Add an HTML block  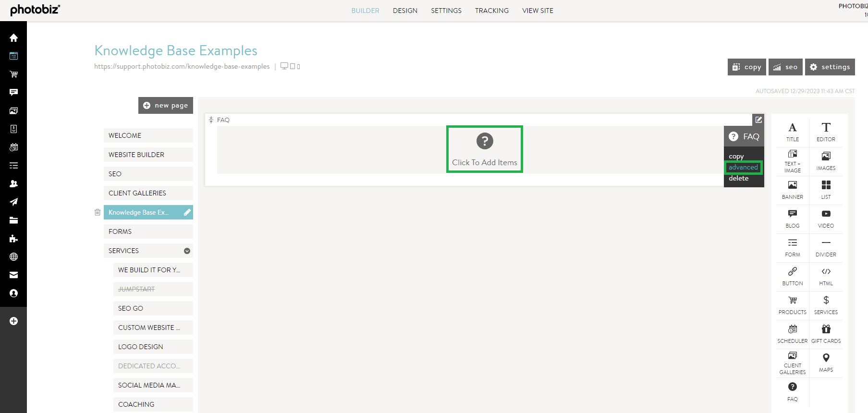(x=826, y=276)
